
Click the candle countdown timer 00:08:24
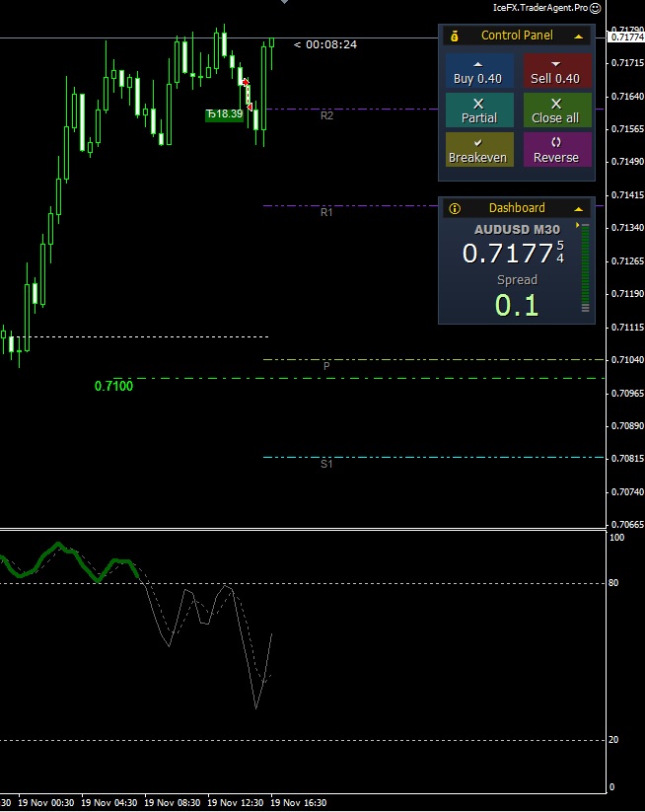pos(331,44)
